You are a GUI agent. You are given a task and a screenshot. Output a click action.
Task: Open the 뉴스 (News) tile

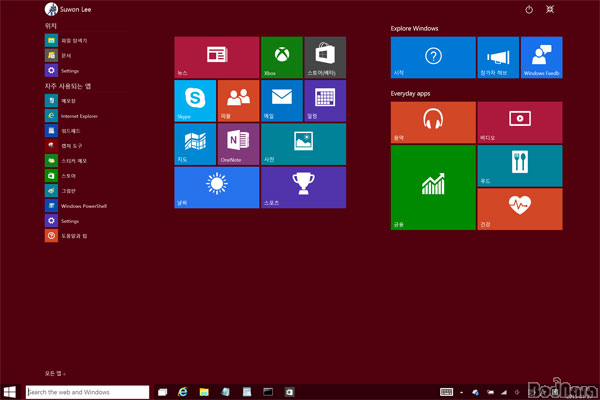pos(217,57)
